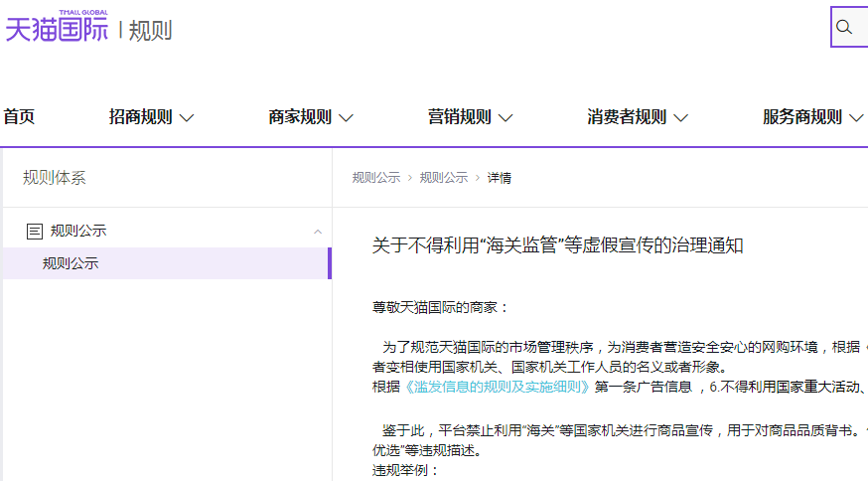Click the 违规举例 text line
868x481 pixels.
coord(406,471)
